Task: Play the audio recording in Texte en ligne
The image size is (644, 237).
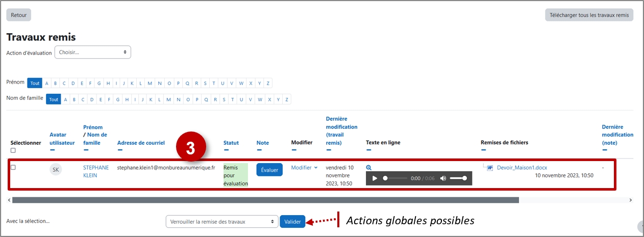Action: tap(375, 178)
